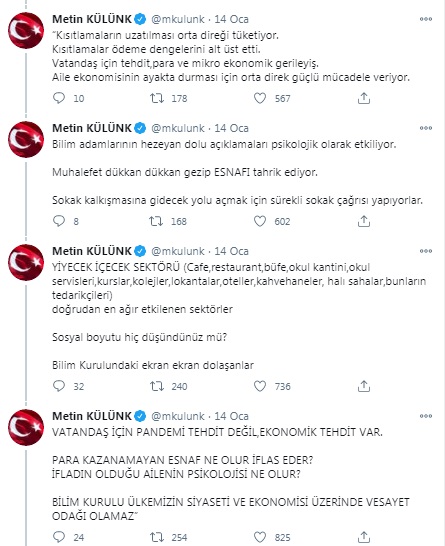The width and height of the screenshot is (445, 546).
Task: Open more options on second tweet
Action: [426, 128]
